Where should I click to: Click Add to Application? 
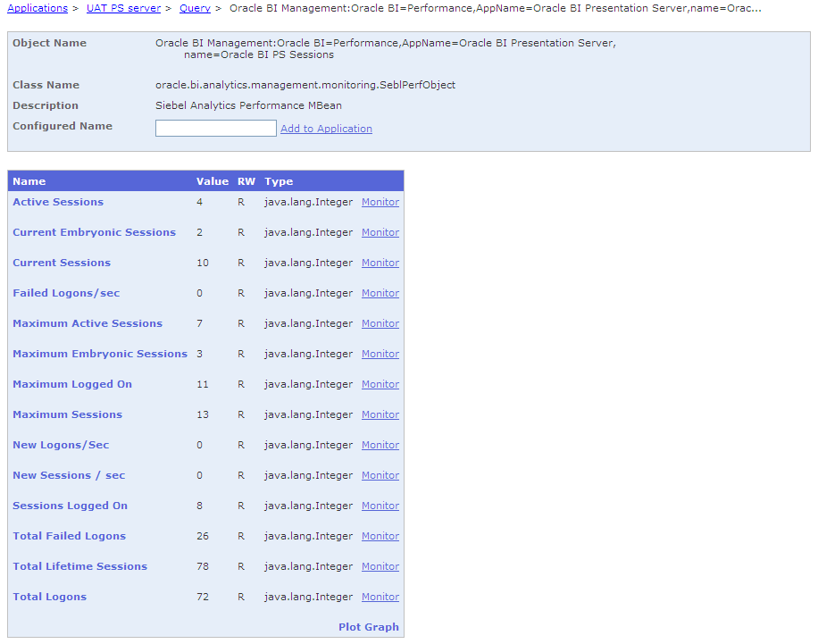pyautogui.click(x=326, y=128)
